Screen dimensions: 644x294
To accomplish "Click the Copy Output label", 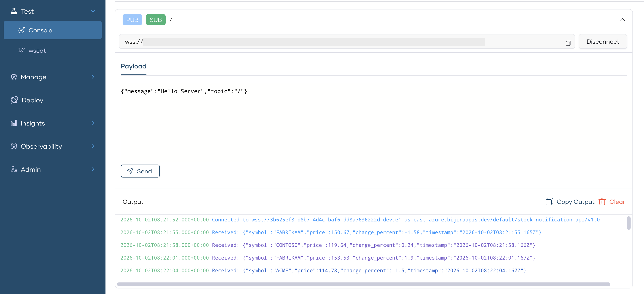I will [x=576, y=202].
